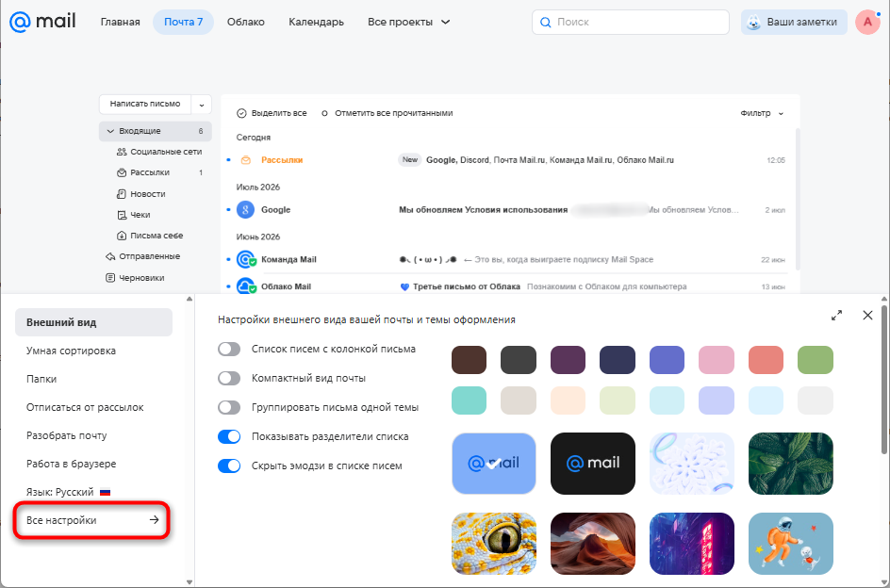Disable Скрыть эмодзи в списке писем toggle

(x=229, y=466)
